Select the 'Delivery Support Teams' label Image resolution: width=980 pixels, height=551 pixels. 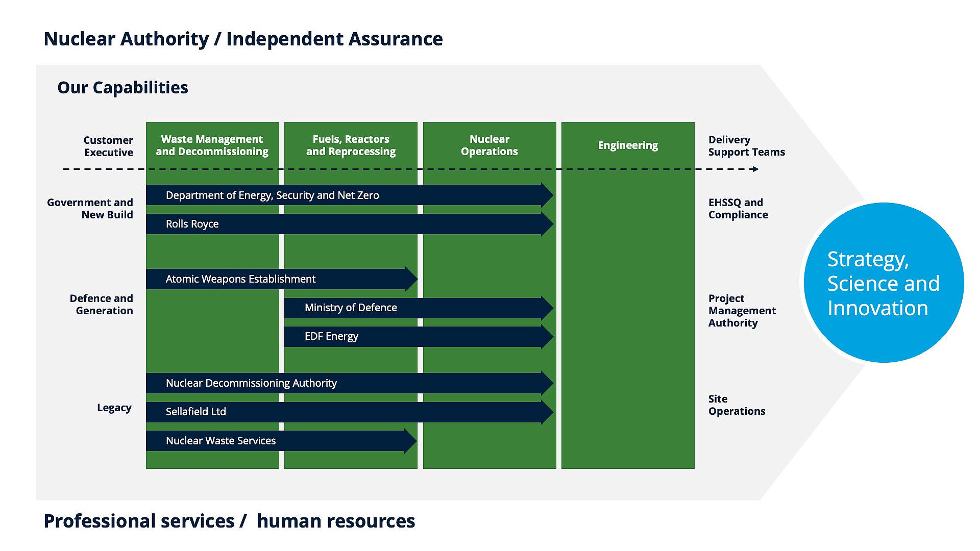click(x=747, y=146)
